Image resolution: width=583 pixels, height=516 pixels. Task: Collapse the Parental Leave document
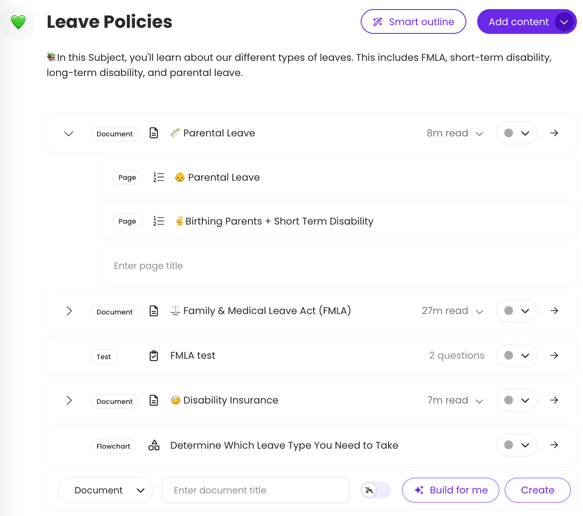coord(68,133)
